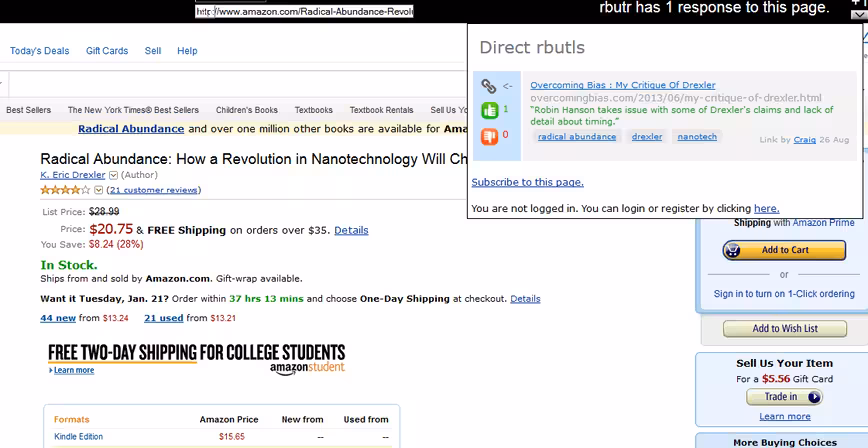Open Help in top navigation
This screenshot has width=868, height=448.
coord(187,51)
